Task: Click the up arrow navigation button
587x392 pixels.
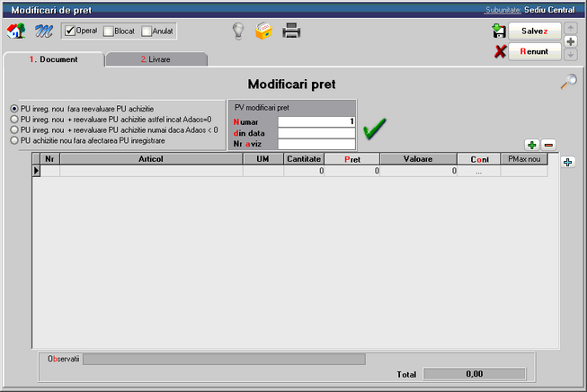Action: click(x=571, y=28)
